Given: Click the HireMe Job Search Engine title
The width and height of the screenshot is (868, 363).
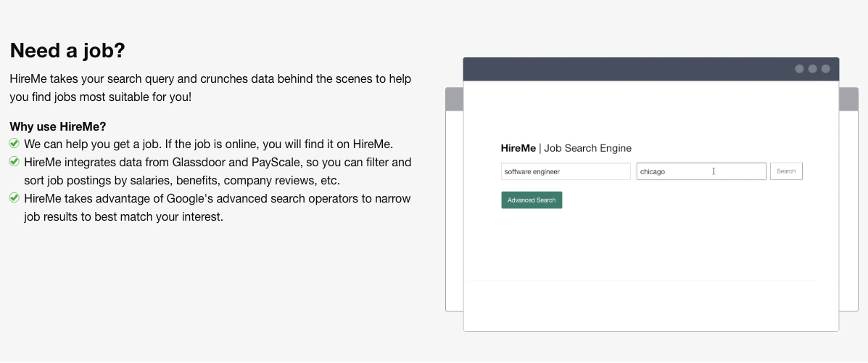Looking at the screenshot, I should tap(566, 148).
